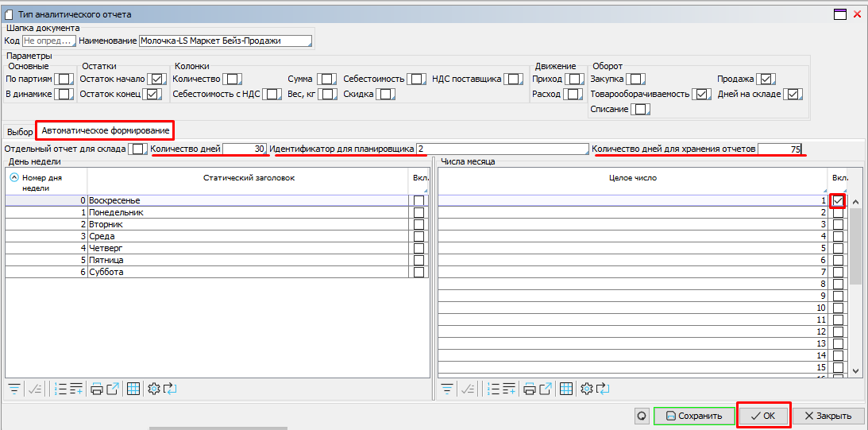Viewport: 868px width, 430px height.
Task: Open the Автоматическое формирование tab
Action: pos(105,130)
